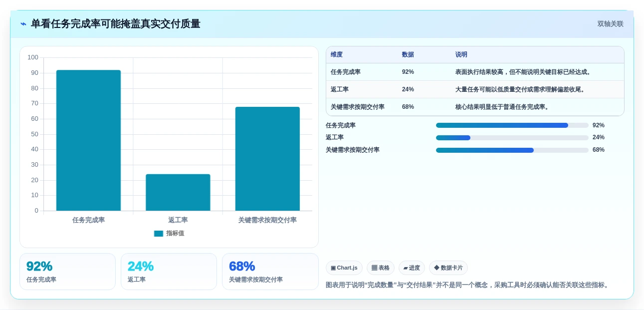Screen dimensions: 644x310
Task: Click the 返工率 bar in the chart
Action: tap(178, 192)
